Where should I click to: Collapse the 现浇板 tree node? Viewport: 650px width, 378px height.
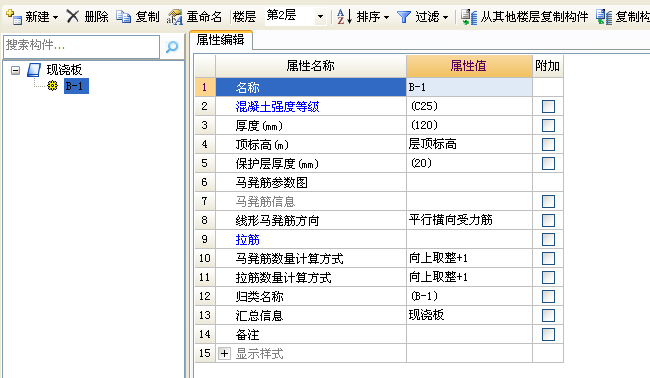coord(15,70)
